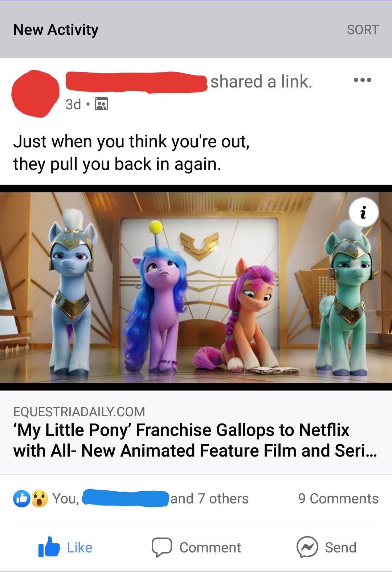Image resolution: width=392 pixels, height=572 pixels.
Task: Open the New Activity header
Action: pyautogui.click(x=56, y=30)
